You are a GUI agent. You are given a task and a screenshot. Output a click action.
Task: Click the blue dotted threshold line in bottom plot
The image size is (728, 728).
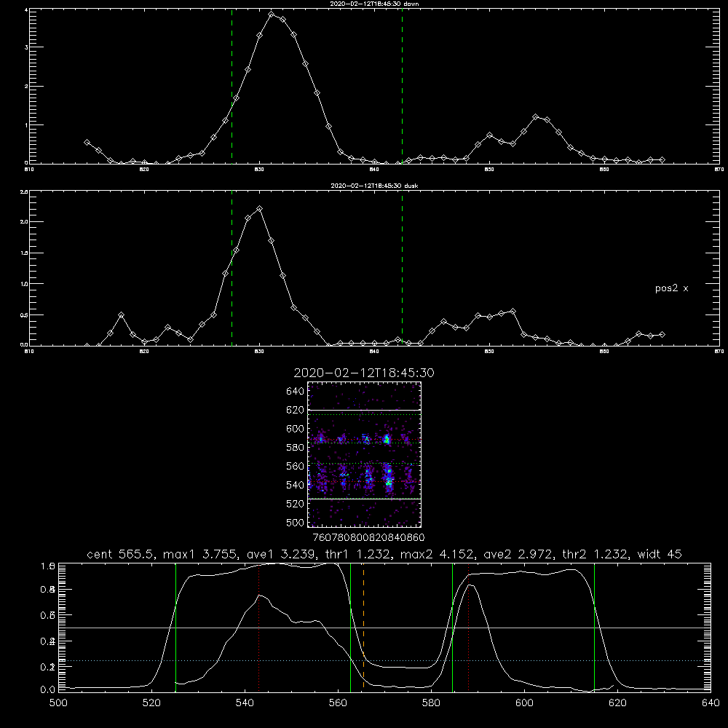click(384, 660)
